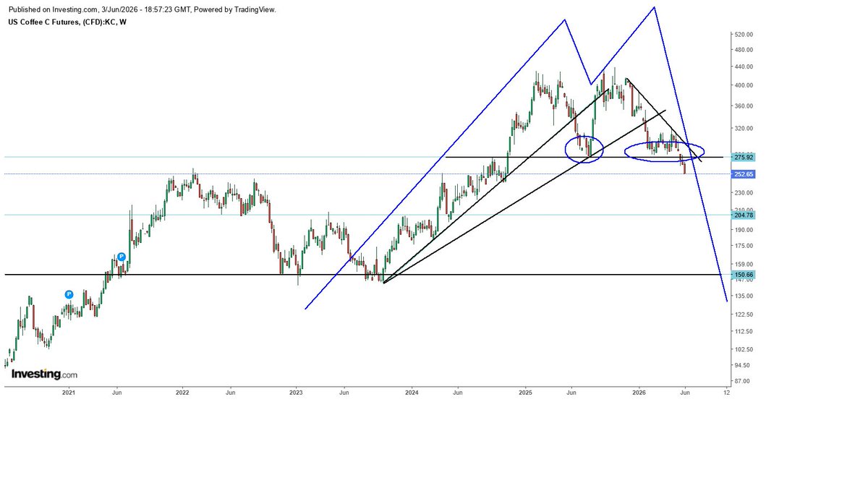Click the 2024 label on time axis
Image resolution: width=868 pixels, height=488 pixels.
click(x=412, y=393)
